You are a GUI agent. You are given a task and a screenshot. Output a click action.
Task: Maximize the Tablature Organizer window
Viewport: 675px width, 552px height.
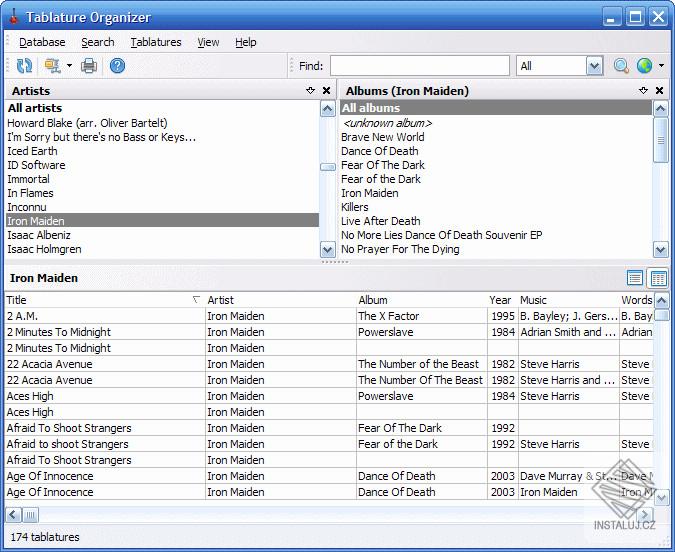pyautogui.click(x=635, y=17)
